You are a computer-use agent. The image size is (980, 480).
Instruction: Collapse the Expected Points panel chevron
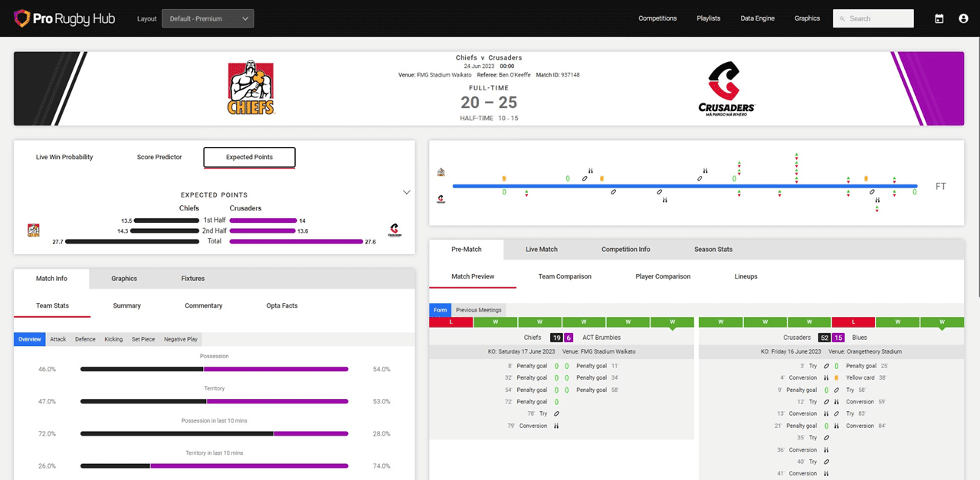[407, 192]
